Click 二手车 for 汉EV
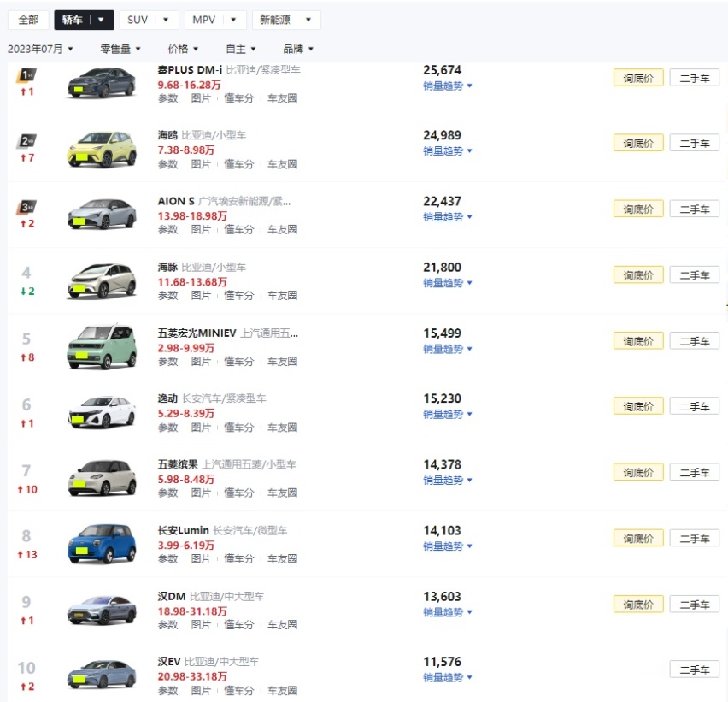728x702 pixels. pos(695,670)
